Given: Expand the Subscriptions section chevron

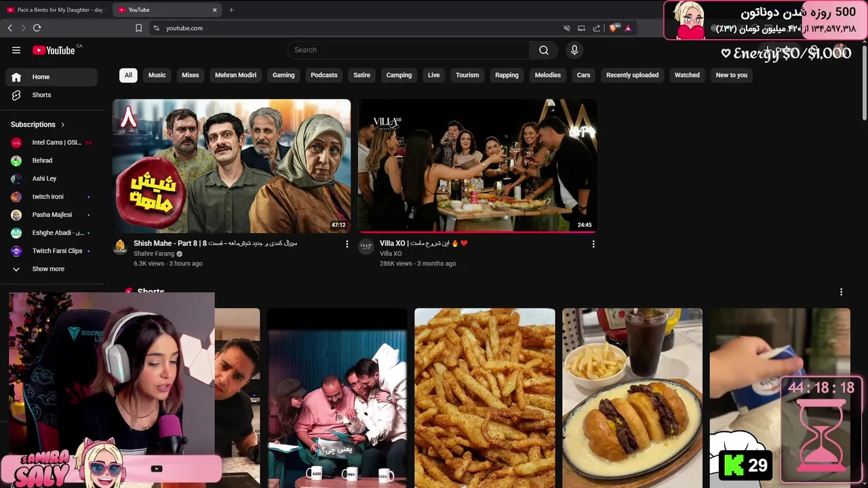Looking at the screenshot, I should pos(63,125).
